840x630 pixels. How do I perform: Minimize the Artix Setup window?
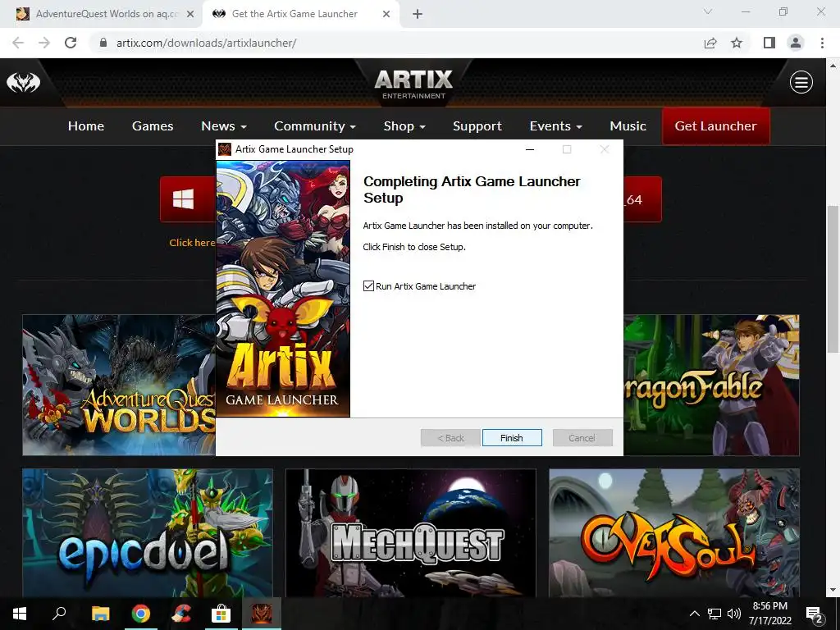pos(530,149)
